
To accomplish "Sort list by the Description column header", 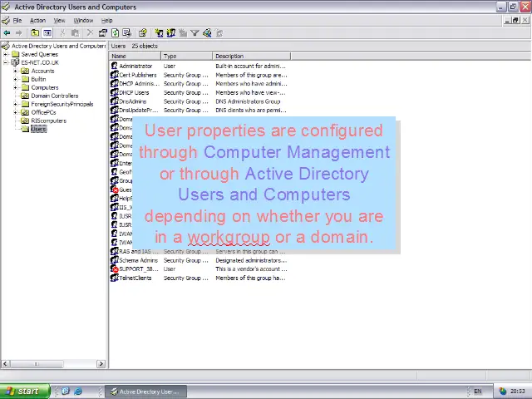I will [x=251, y=56].
